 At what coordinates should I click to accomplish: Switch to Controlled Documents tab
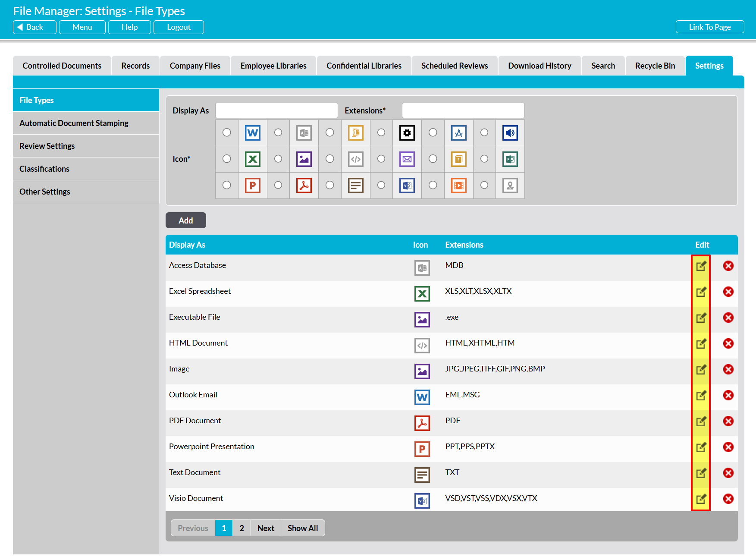62,66
